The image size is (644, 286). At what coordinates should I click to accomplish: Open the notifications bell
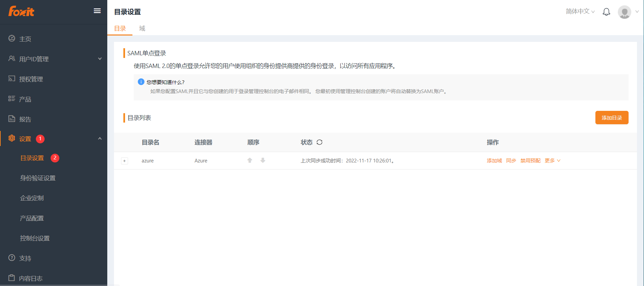tap(606, 12)
